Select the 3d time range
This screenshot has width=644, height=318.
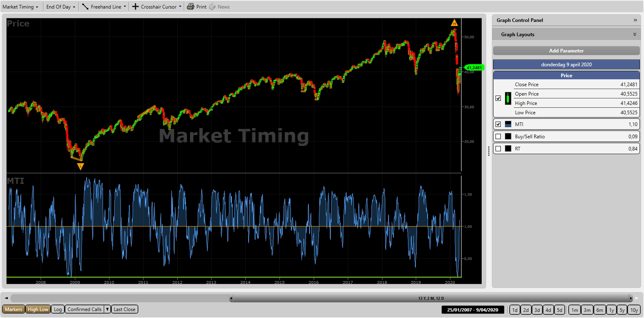coord(537,310)
